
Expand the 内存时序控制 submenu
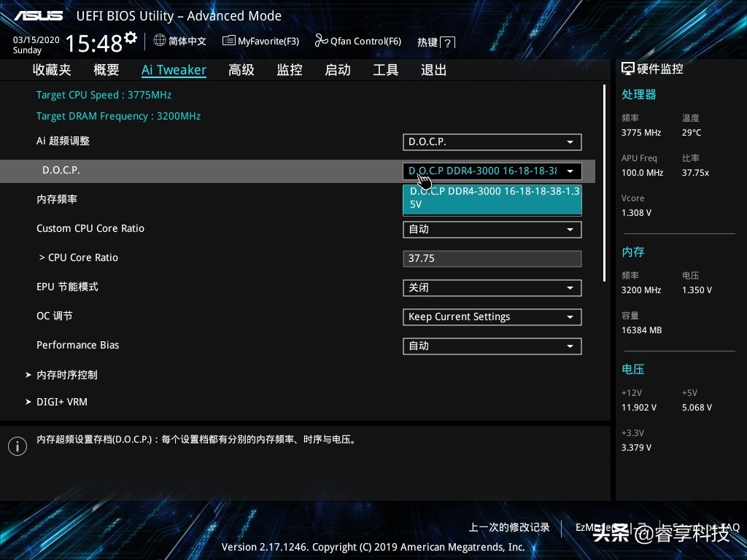tap(66, 375)
